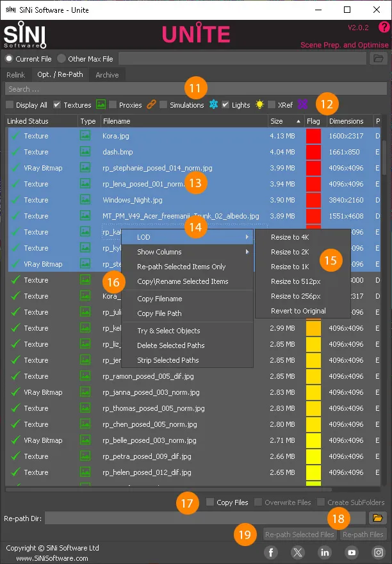Sort by the Size column header
Image resolution: width=392 pixels, height=564 pixels.
coord(286,121)
